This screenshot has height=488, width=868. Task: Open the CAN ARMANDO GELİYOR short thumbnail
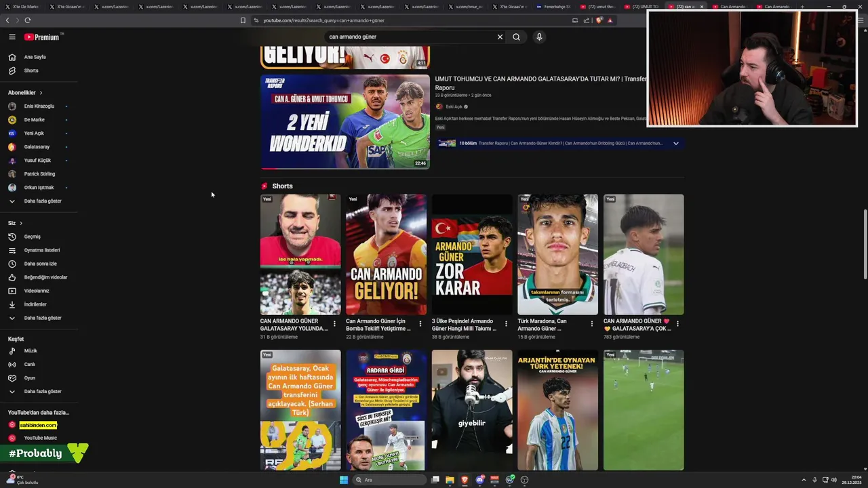(386, 255)
